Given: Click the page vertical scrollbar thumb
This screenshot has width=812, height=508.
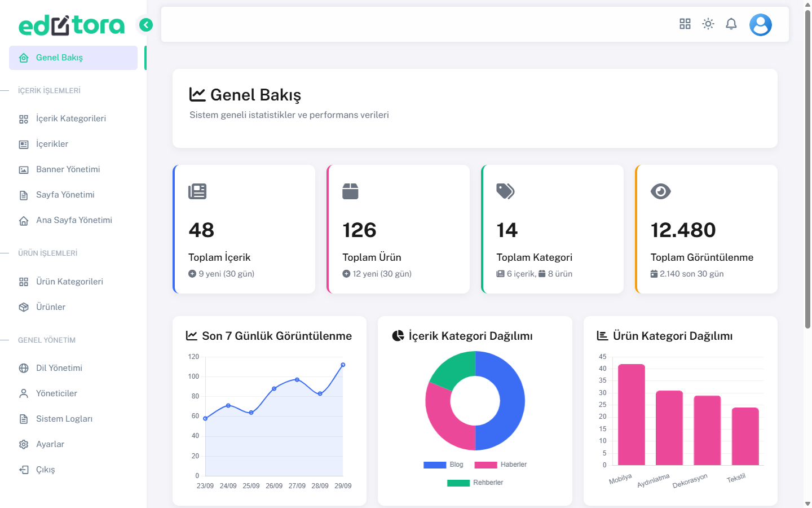Looking at the screenshot, I should point(807,168).
